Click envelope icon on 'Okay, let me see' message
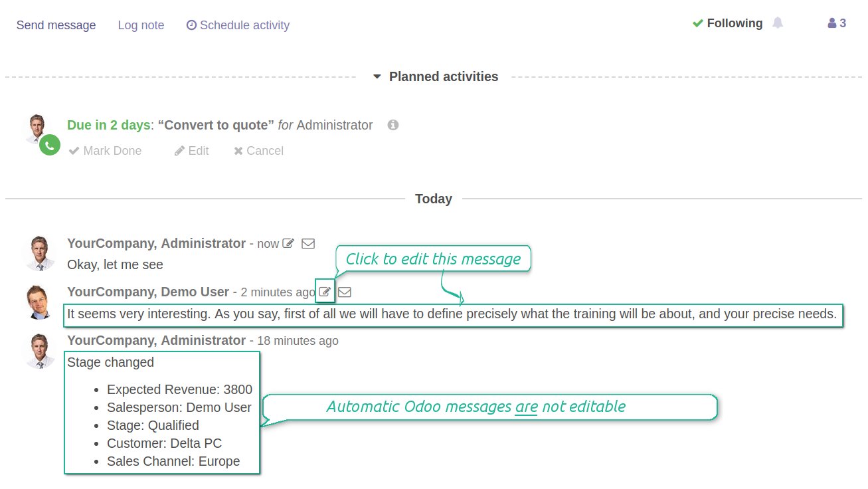 point(308,243)
